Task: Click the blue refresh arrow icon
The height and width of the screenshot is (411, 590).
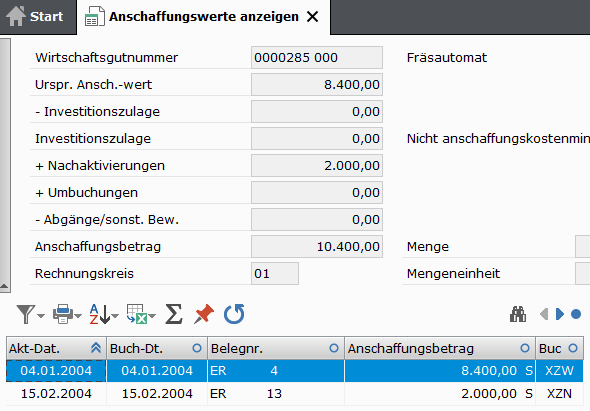Action: (234, 314)
